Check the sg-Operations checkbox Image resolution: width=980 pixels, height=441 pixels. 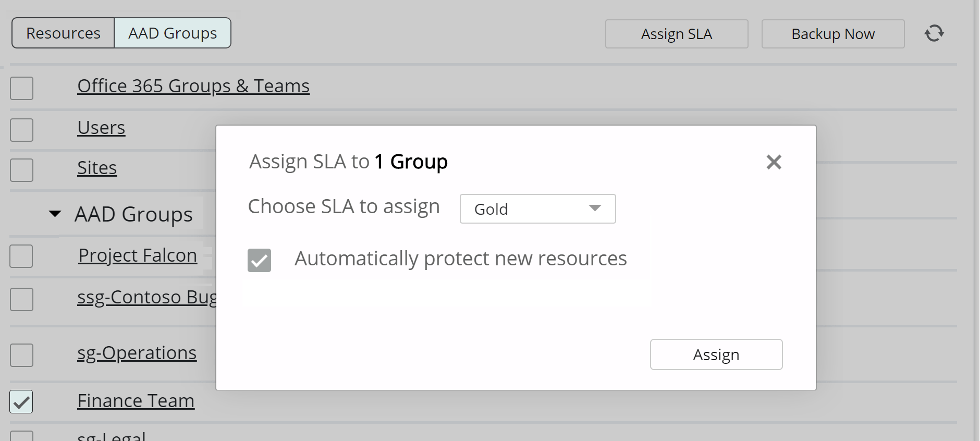tap(21, 355)
